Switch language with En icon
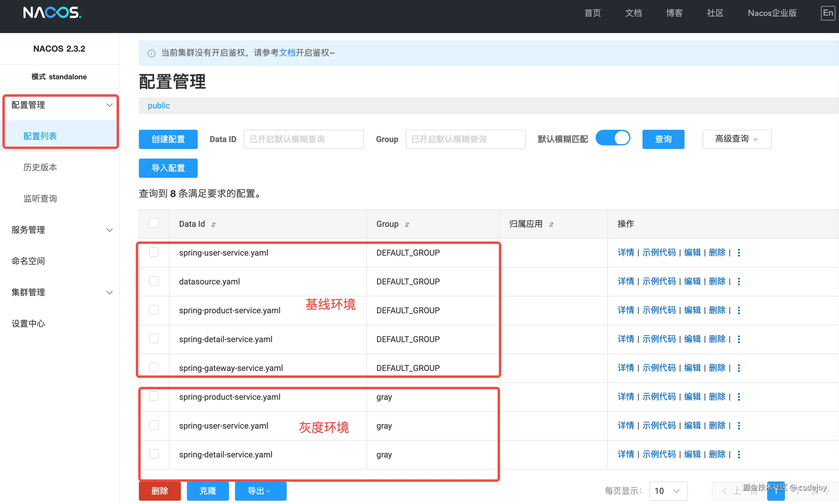839x504 pixels. (828, 13)
